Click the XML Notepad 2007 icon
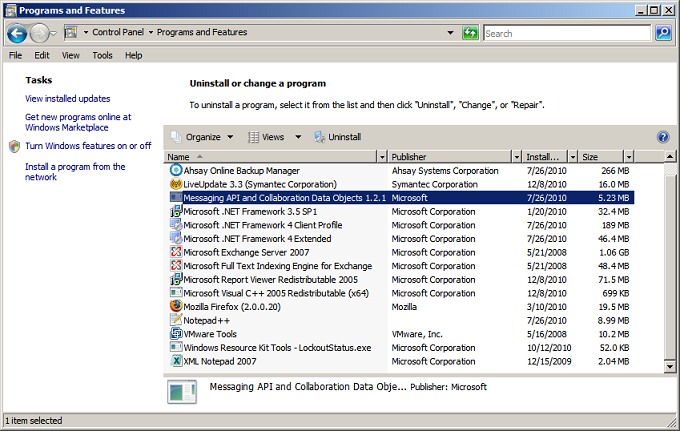 click(176, 361)
